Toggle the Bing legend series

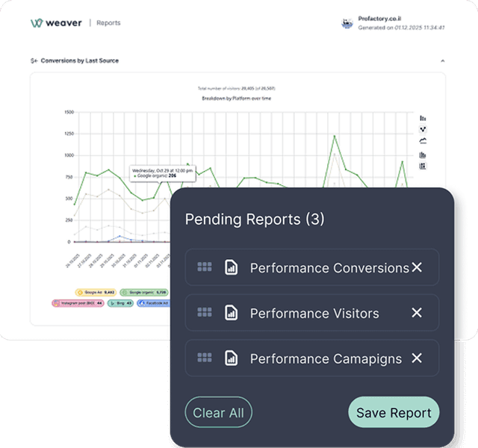(x=120, y=303)
